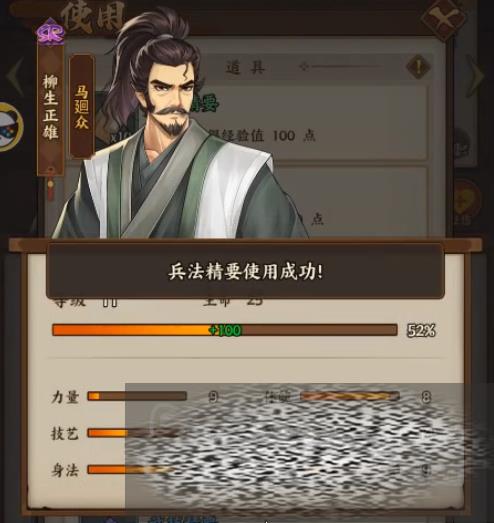The width and height of the screenshot is (494, 523).
Task: Click the 身法 stat bar
Action: tap(132, 470)
